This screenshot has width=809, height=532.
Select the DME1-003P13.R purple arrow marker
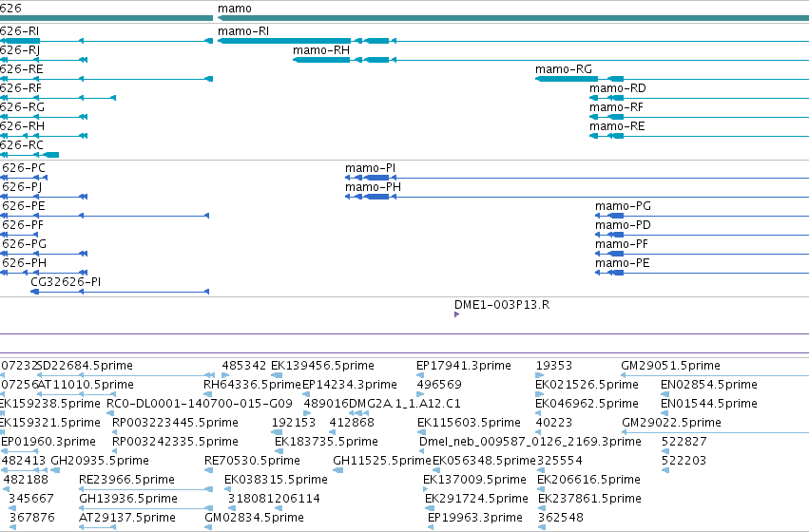coord(456,314)
